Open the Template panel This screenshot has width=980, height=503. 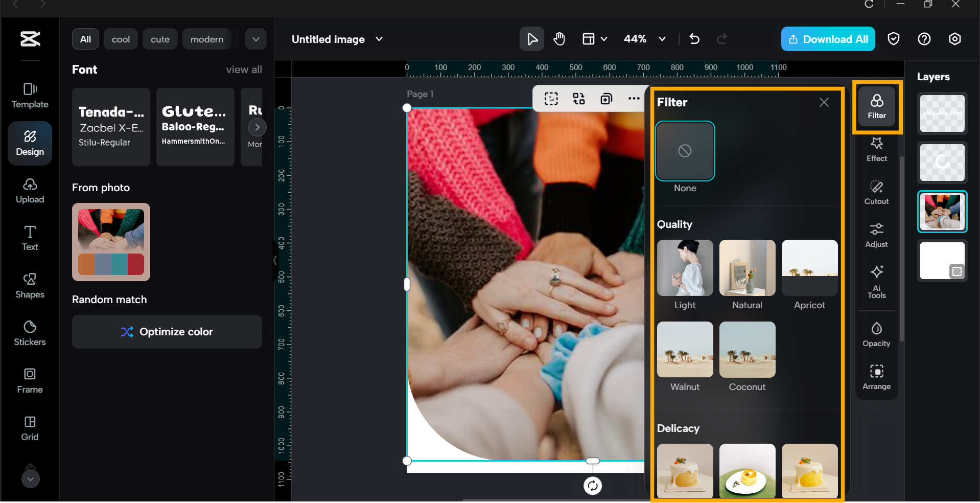coord(30,96)
